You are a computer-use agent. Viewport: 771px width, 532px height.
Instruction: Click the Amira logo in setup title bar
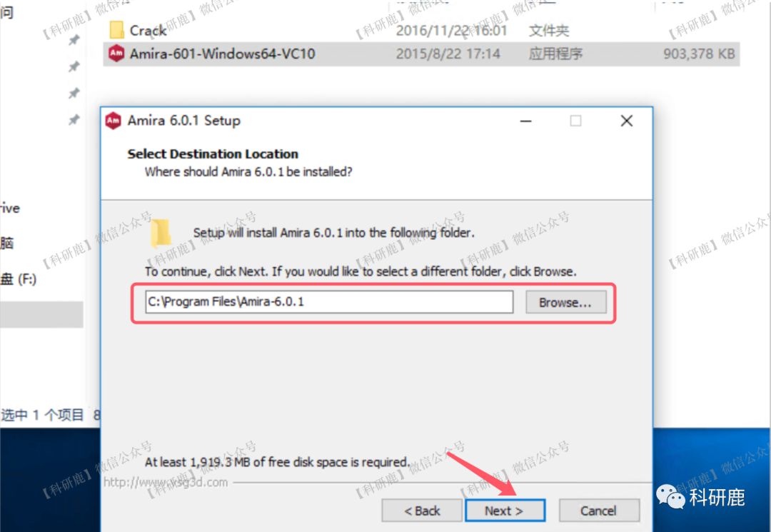pyautogui.click(x=113, y=121)
